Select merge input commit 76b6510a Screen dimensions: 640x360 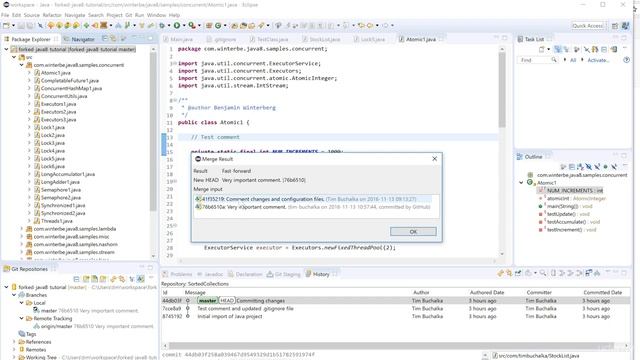[x=312, y=207]
